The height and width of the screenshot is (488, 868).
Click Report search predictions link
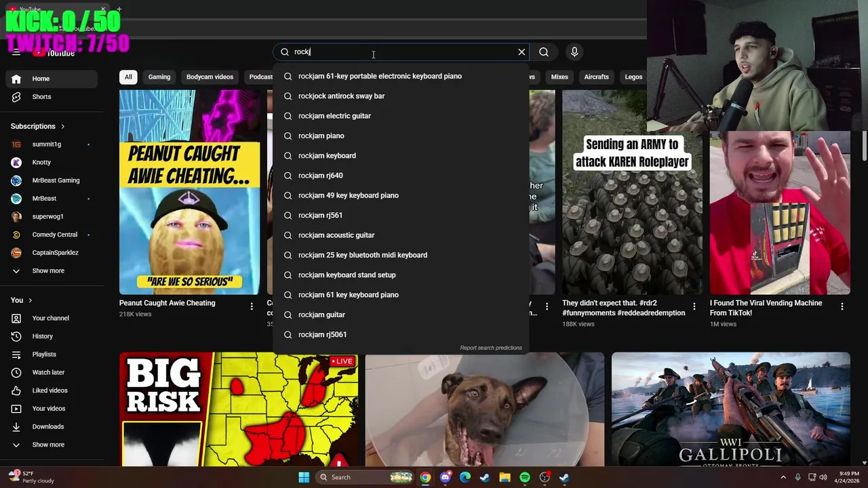coord(491,348)
